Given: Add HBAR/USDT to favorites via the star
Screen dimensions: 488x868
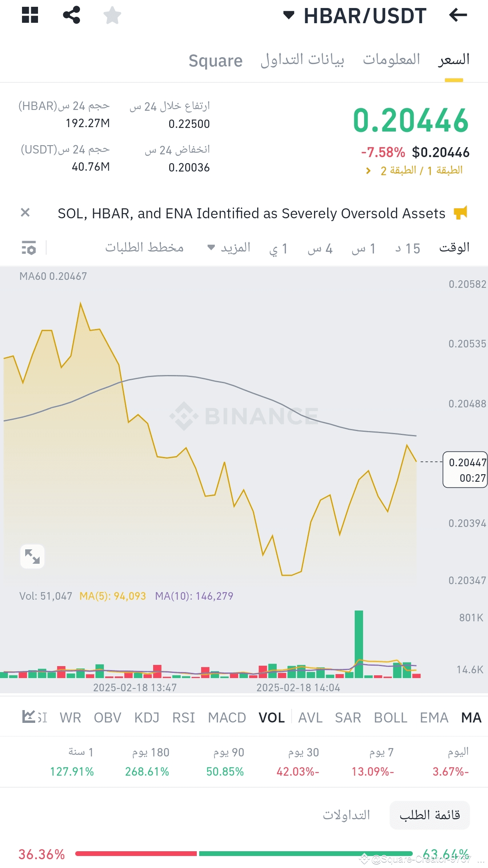Looking at the screenshot, I should pyautogui.click(x=112, y=15).
